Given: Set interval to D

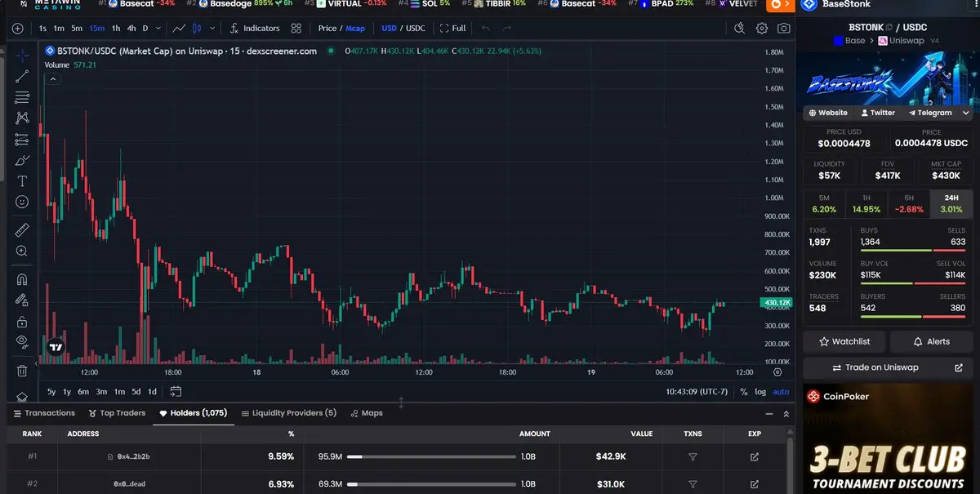Looking at the screenshot, I should [145, 28].
